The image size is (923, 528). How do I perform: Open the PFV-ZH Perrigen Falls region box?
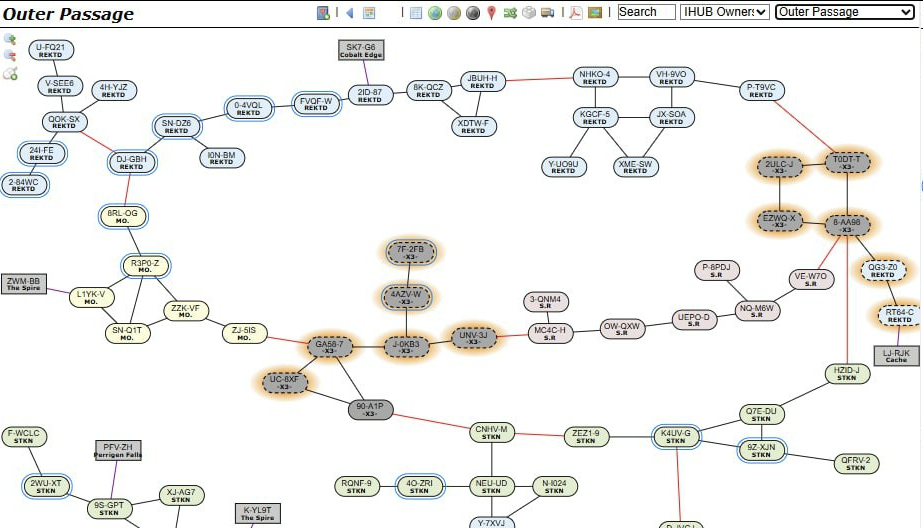118,450
